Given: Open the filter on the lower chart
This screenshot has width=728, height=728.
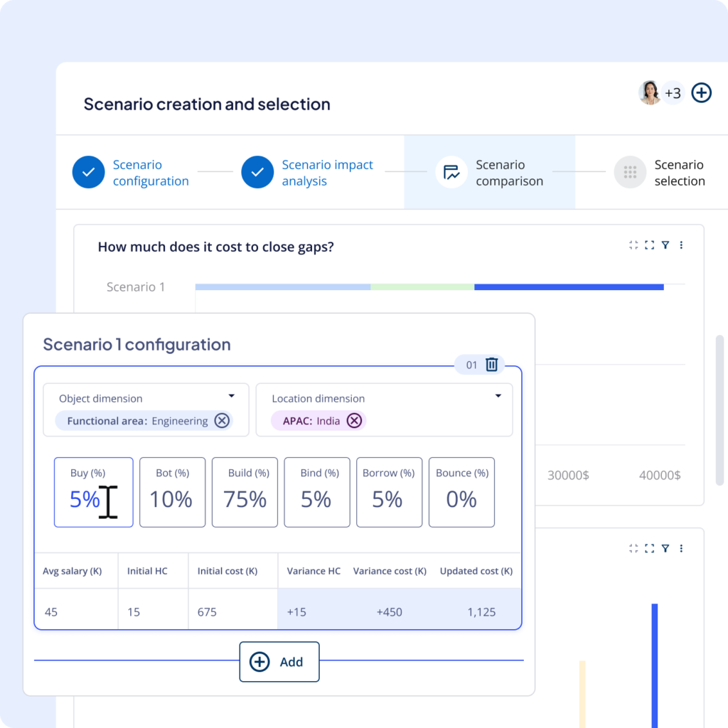Looking at the screenshot, I should click(665, 548).
